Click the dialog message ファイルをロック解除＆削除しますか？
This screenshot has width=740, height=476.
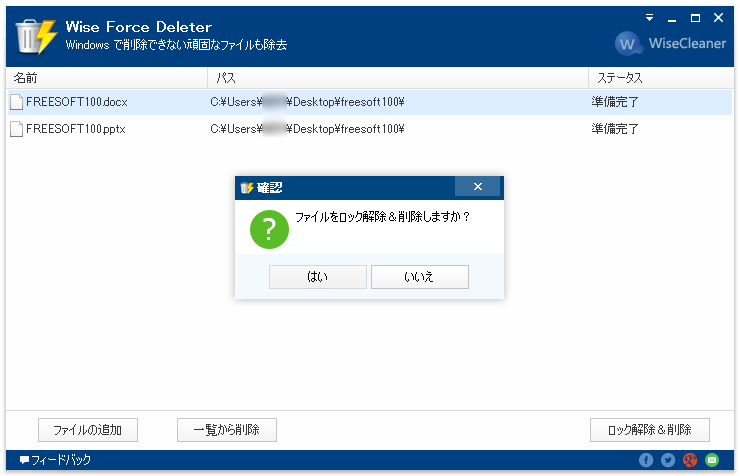383,217
